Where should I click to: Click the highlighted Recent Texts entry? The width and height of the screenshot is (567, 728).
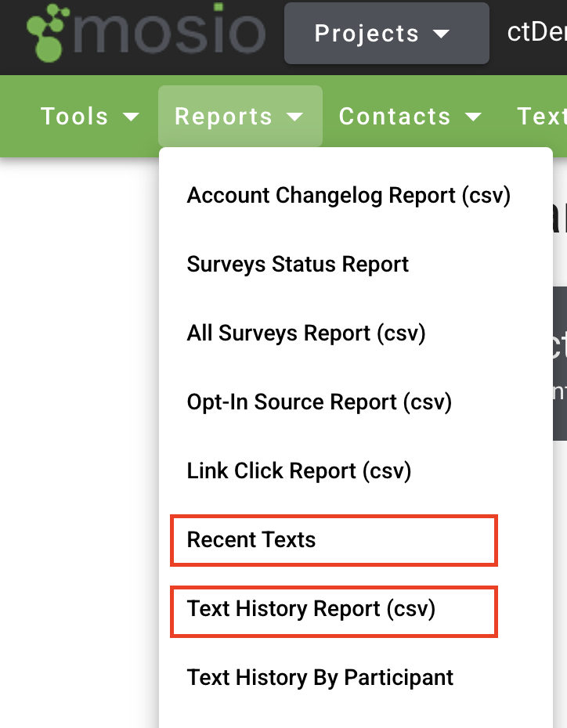pos(250,540)
